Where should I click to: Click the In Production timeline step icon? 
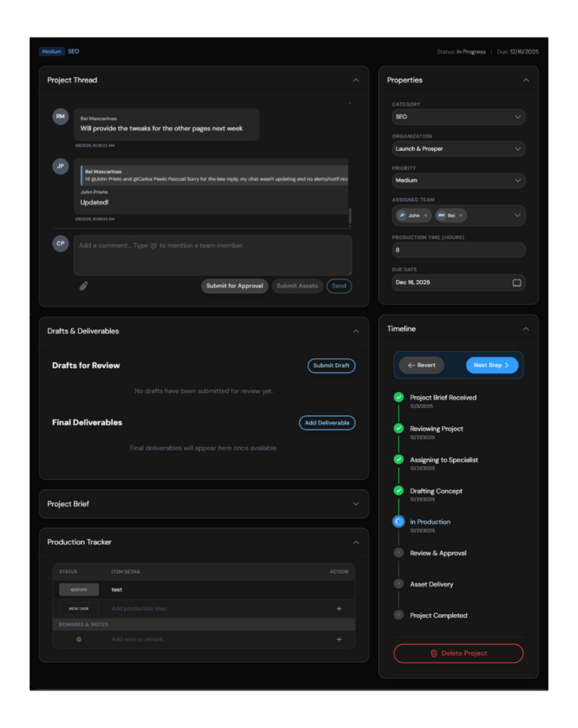(x=398, y=522)
